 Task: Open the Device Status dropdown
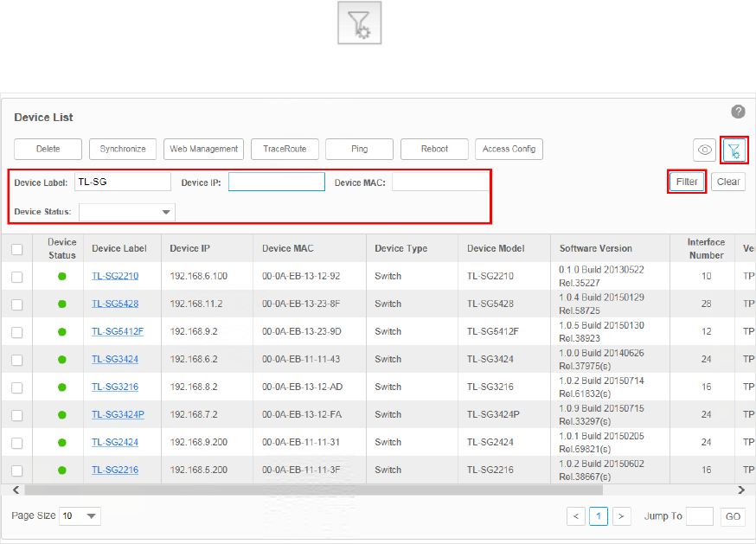pos(127,212)
